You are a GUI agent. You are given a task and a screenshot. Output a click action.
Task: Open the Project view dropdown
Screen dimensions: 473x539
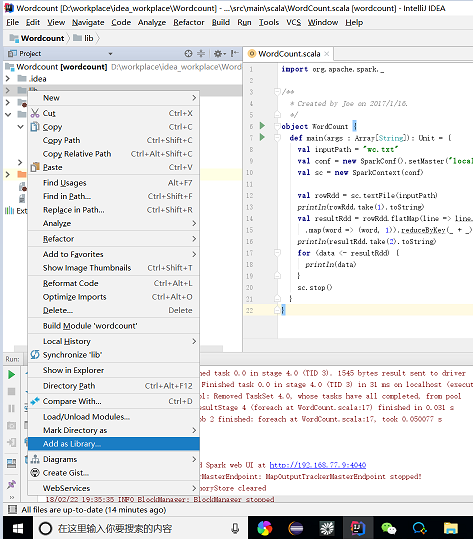[110, 54]
